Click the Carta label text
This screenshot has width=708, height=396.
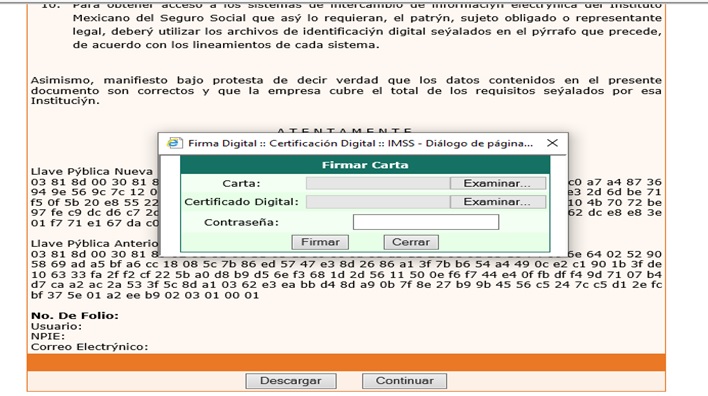[241, 183]
